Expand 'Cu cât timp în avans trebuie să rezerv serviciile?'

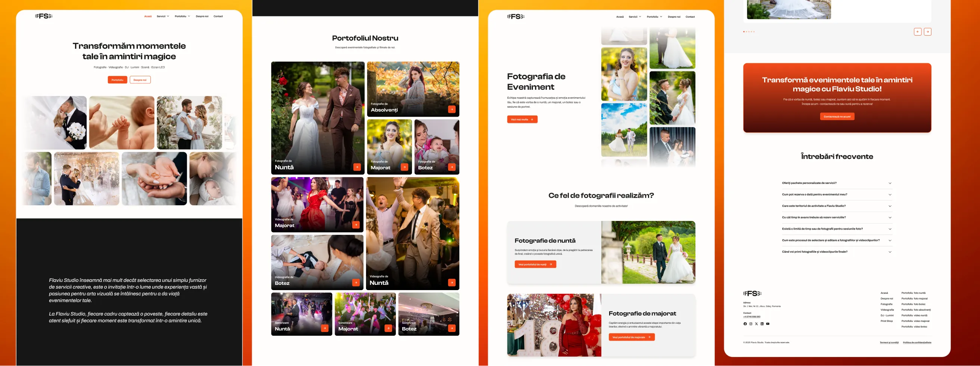(837, 218)
